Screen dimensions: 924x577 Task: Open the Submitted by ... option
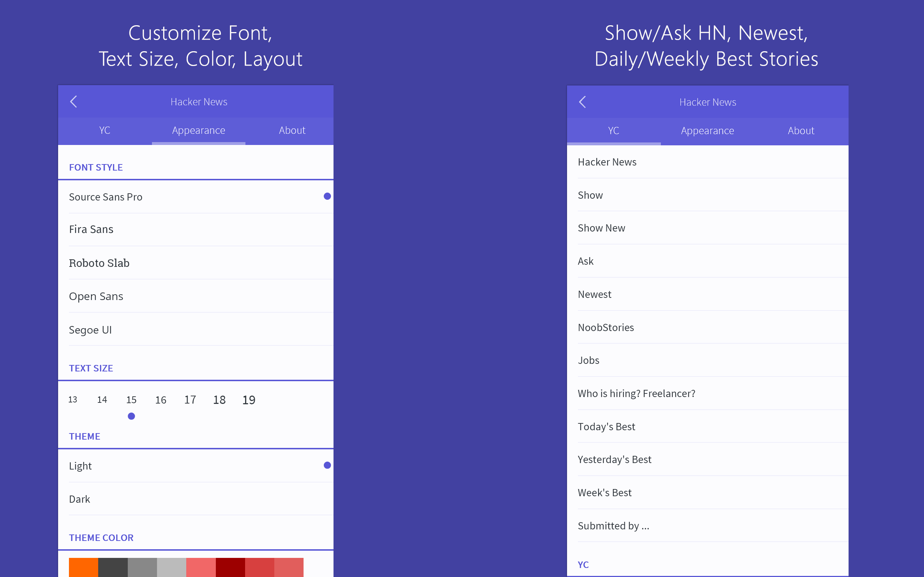pos(613,526)
